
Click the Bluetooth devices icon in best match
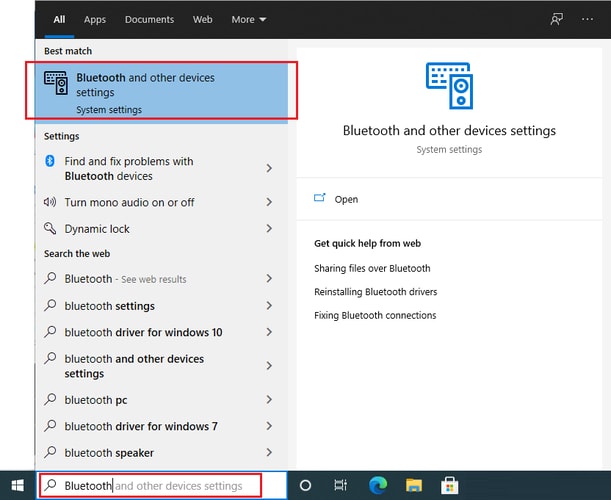click(56, 83)
